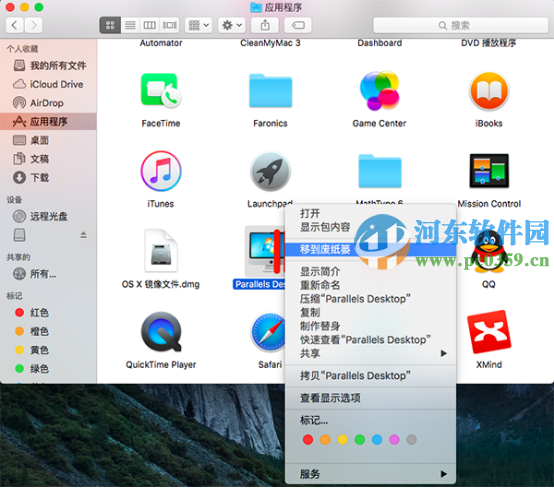Apply the yellow tag dot in context menu
The width and height of the screenshot is (554, 488).
(342, 440)
